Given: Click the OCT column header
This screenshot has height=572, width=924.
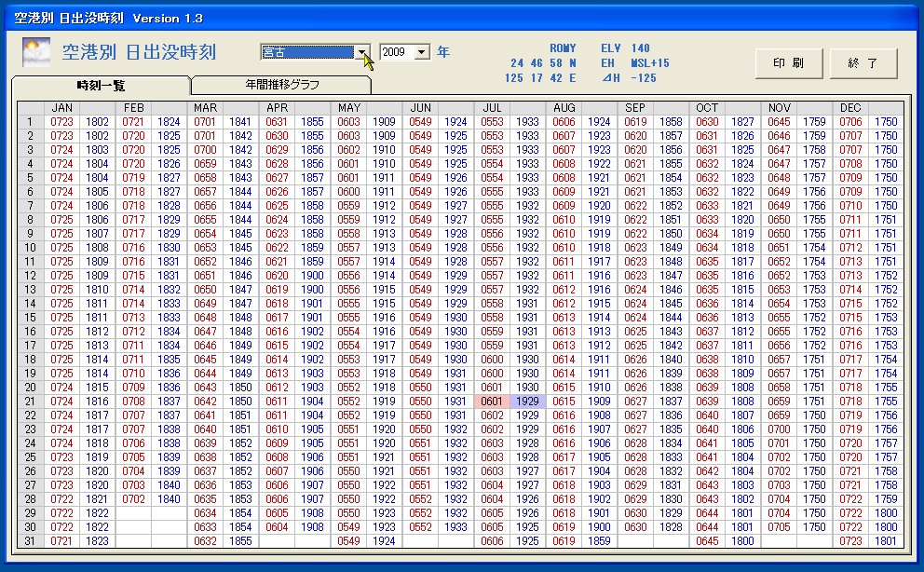Looking at the screenshot, I should pos(707,108).
